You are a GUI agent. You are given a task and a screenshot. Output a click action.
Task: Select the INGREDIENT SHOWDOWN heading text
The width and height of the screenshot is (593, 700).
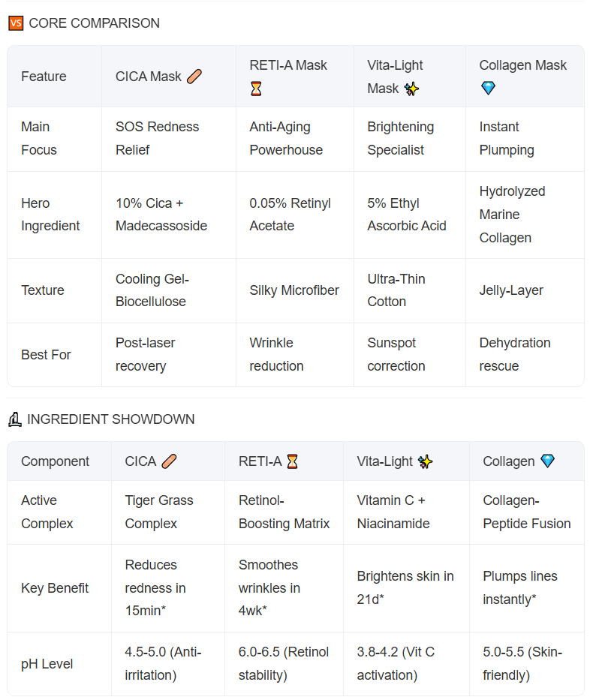pos(110,419)
